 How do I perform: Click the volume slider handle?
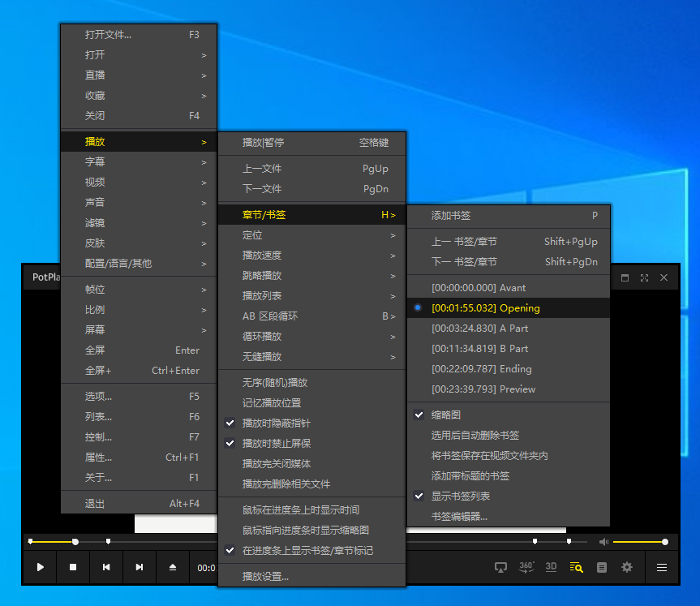[x=665, y=542]
